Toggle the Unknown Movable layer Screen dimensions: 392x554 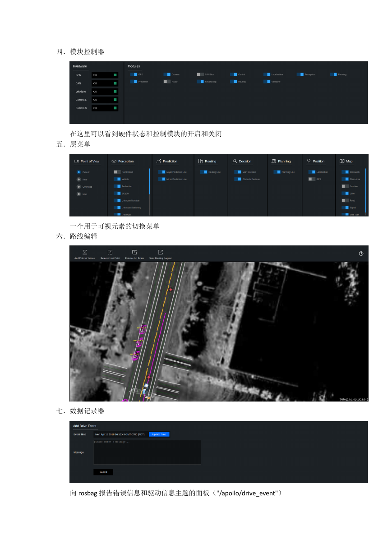pos(117,200)
